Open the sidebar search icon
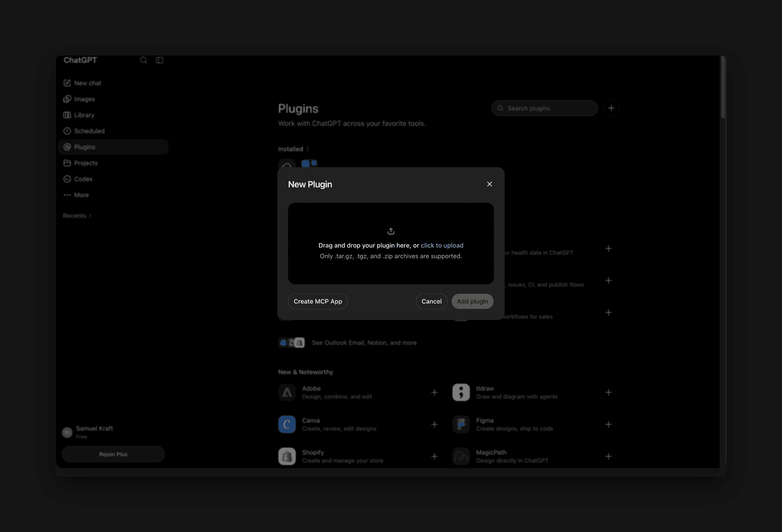 pyautogui.click(x=144, y=60)
